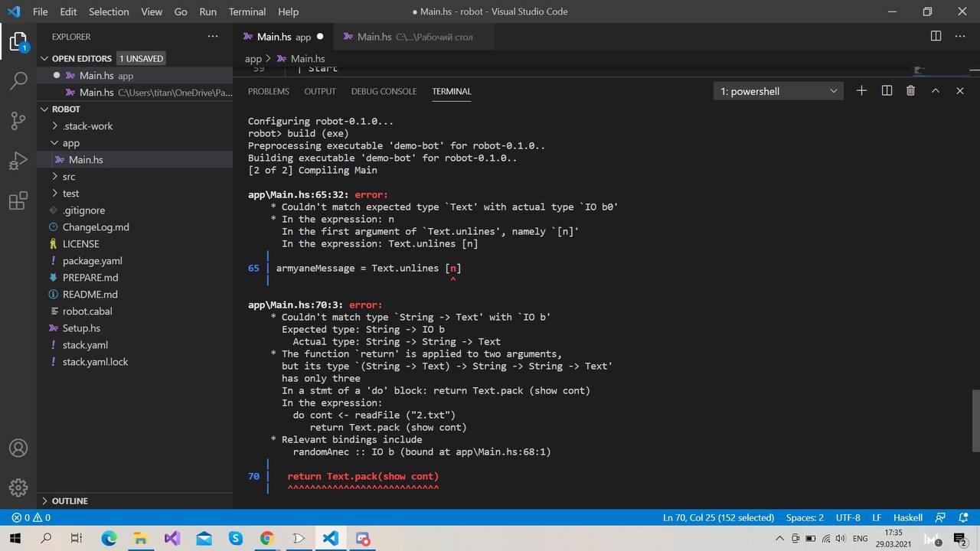
Task: Change indentation via Spaces: 2
Action: point(805,518)
